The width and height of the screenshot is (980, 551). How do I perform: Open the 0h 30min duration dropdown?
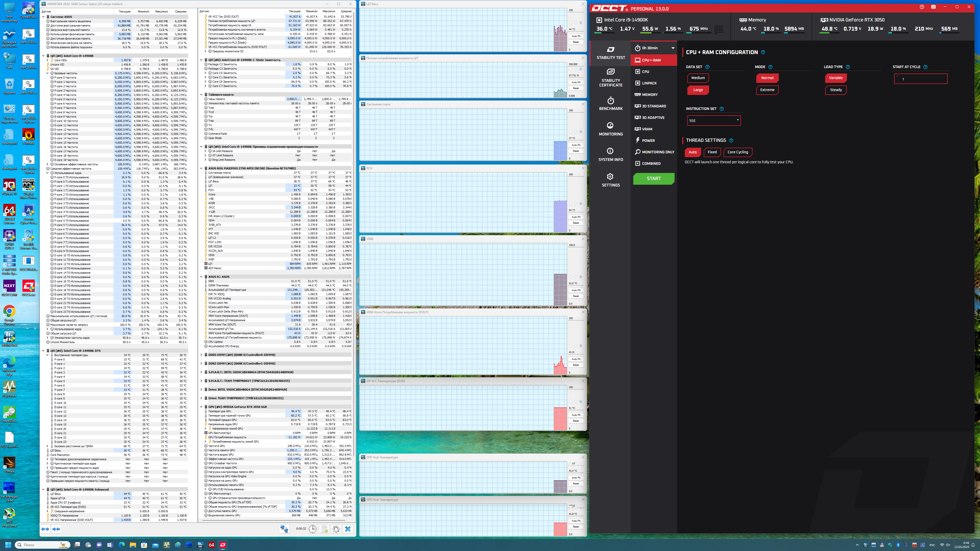(654, 48)
